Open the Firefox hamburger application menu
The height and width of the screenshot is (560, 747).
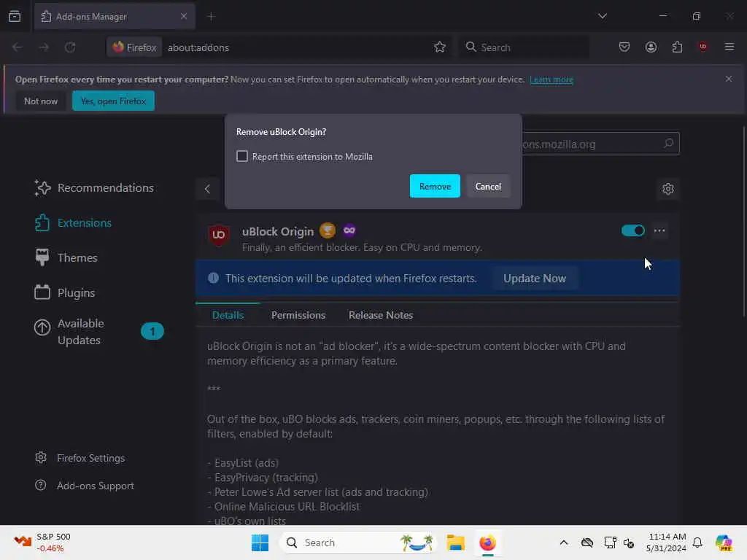pos(729,47)
